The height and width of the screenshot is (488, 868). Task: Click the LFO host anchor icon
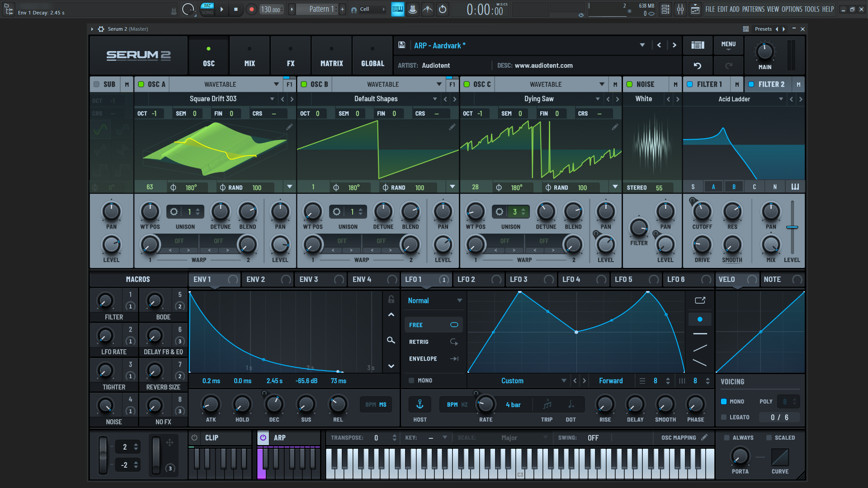pyautogui.click(x=420, y=404)
